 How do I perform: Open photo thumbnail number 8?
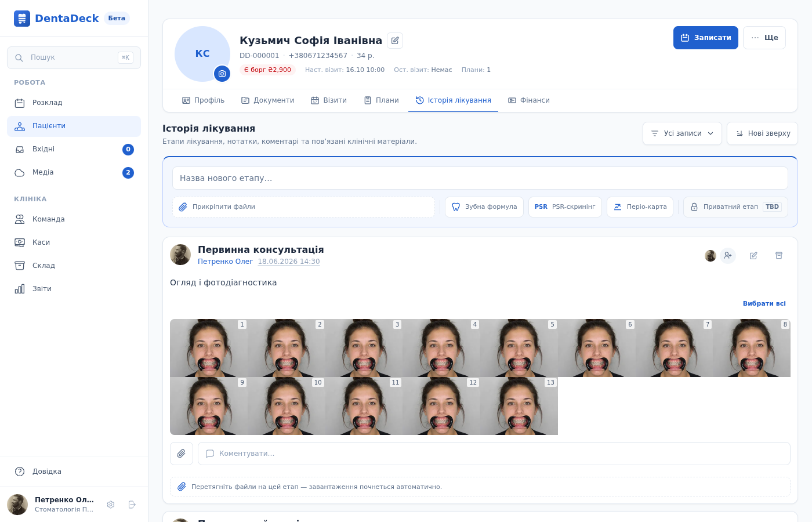[752, 348]
